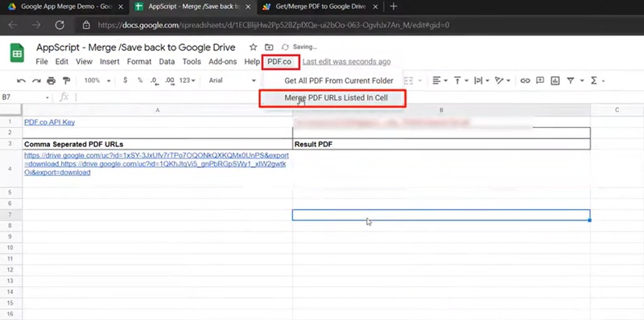Format as percent icon
The image size is (644, 320).
pos(140,80)
